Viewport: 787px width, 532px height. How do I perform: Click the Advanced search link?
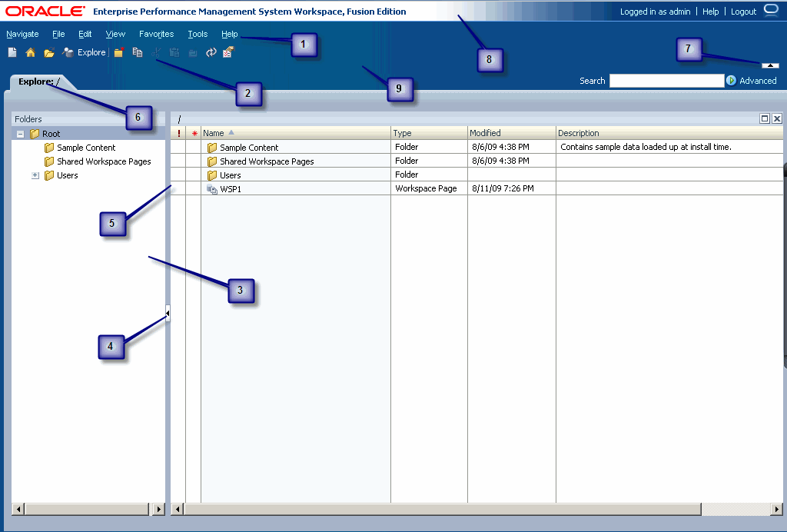(x=757, y=81)
